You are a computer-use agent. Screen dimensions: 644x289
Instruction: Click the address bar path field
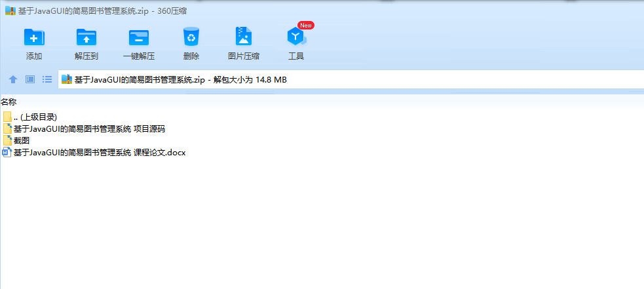[351, 80]
